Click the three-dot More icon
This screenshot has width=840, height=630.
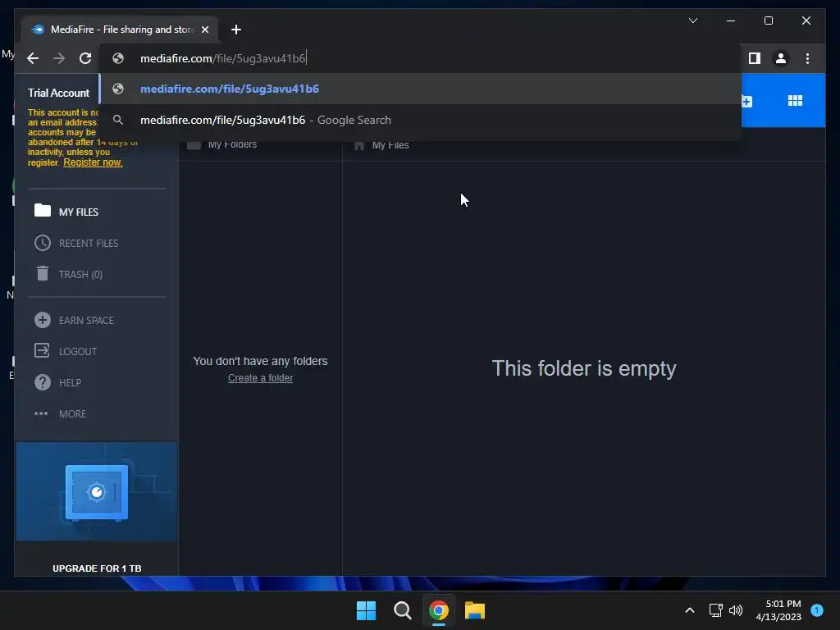(41, 413)
